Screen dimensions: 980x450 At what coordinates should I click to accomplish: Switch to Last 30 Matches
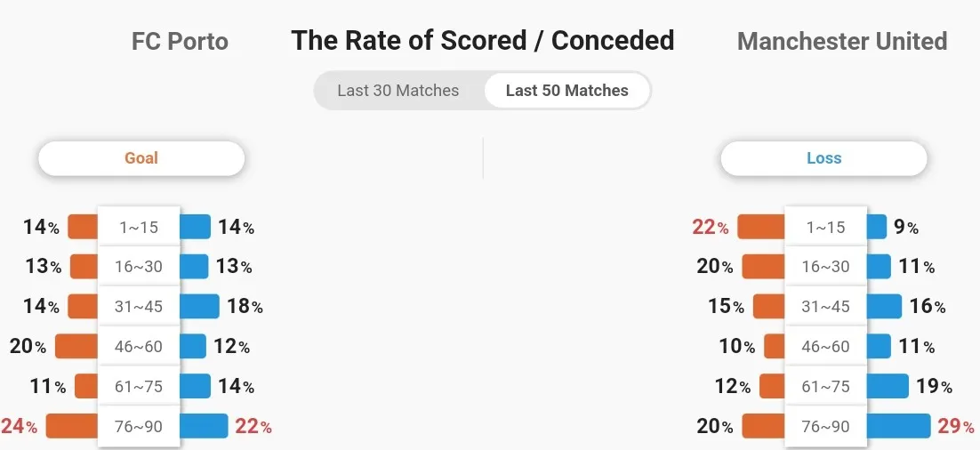pyautogui.click(x=398, y=91)
